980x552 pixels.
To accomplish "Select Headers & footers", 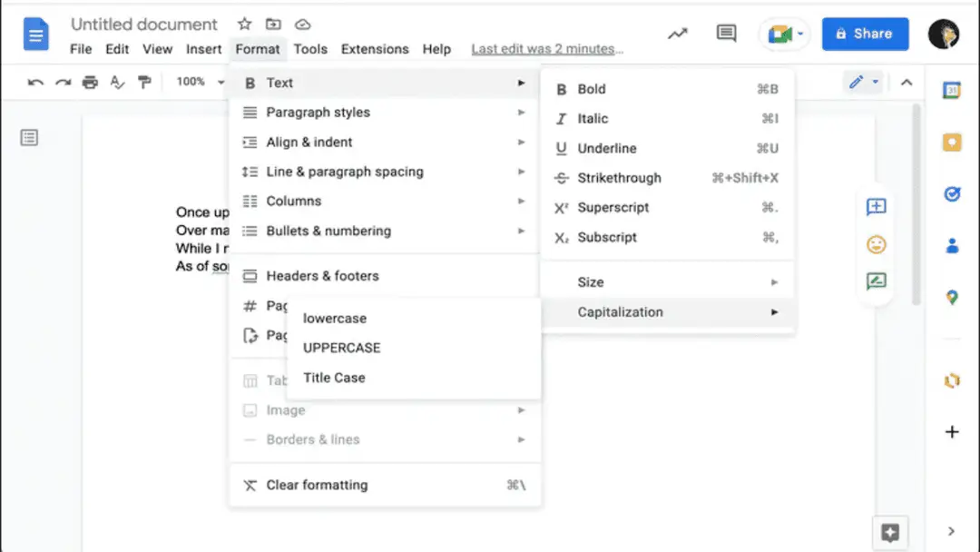I will [384, 276].
